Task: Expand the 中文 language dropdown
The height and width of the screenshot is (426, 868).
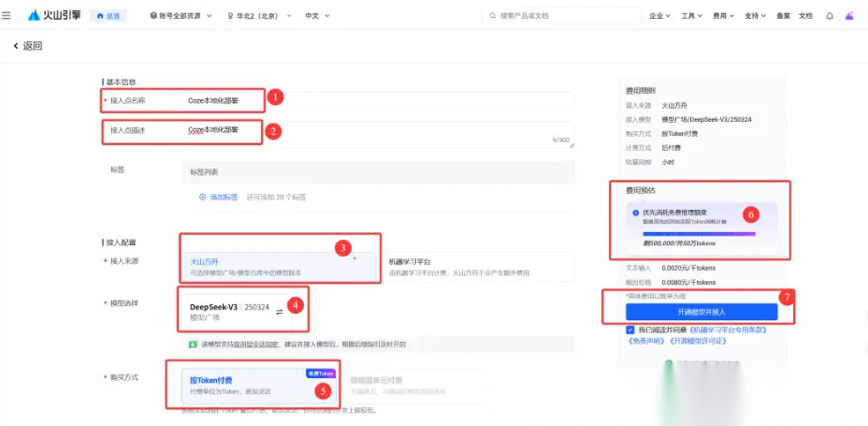Action: (x=317, y=16)
